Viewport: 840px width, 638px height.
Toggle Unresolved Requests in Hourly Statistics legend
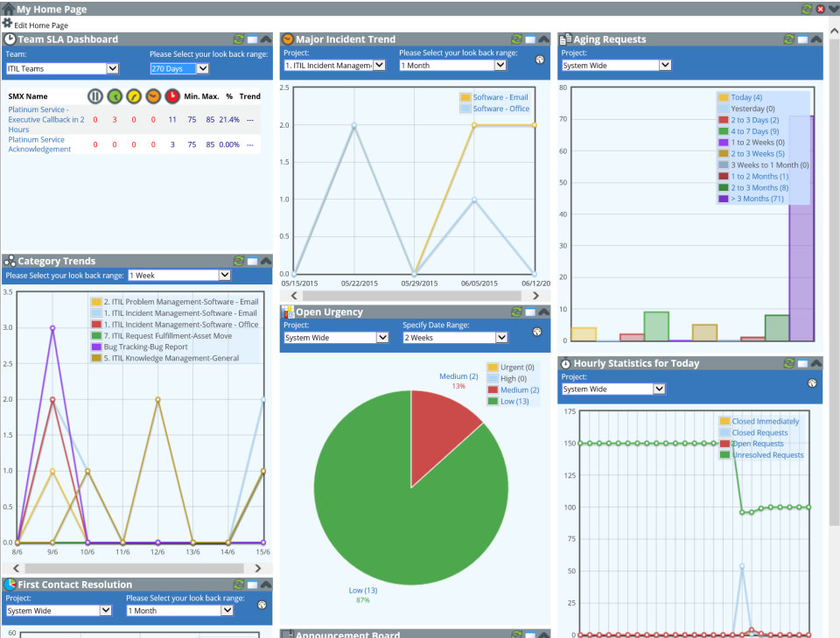coord(770,454)
